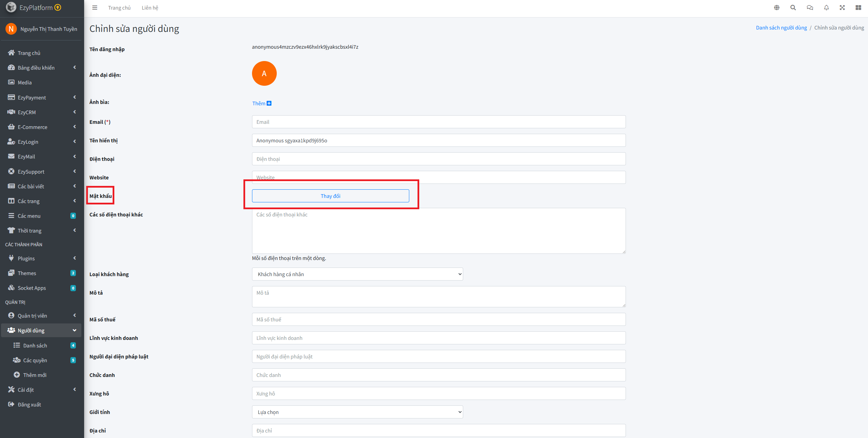The width and height of the screenshot is (868, 438).
Task: Open the notifications bell icon
Action: click(x=826, y=8)
